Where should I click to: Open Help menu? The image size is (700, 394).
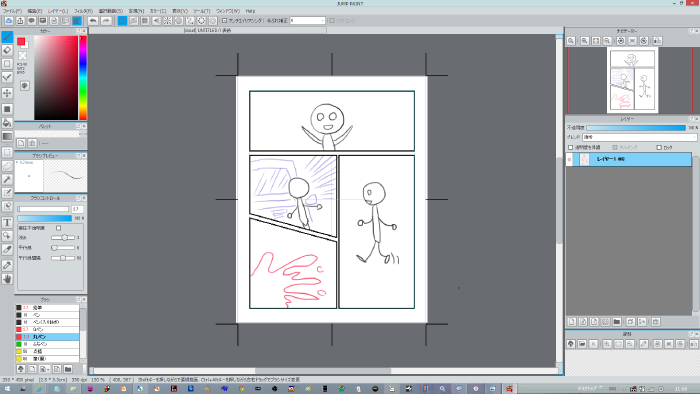pos(250,11)
